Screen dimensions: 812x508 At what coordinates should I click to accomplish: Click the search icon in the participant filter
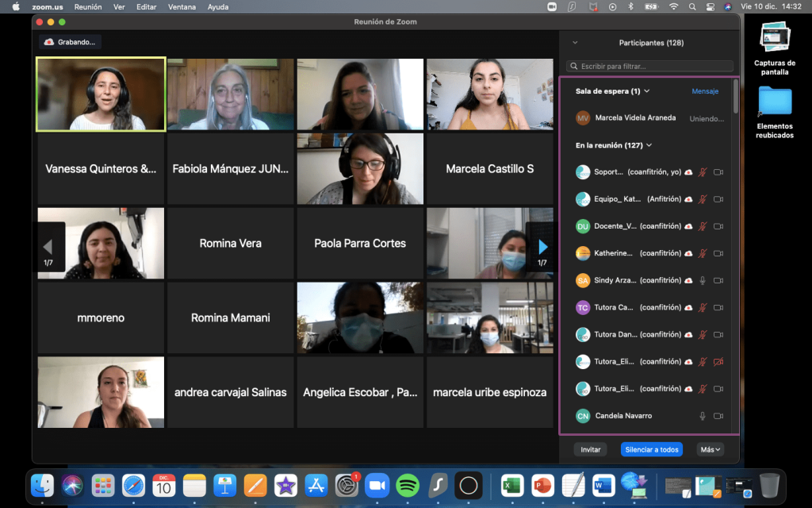coord(574,67)
